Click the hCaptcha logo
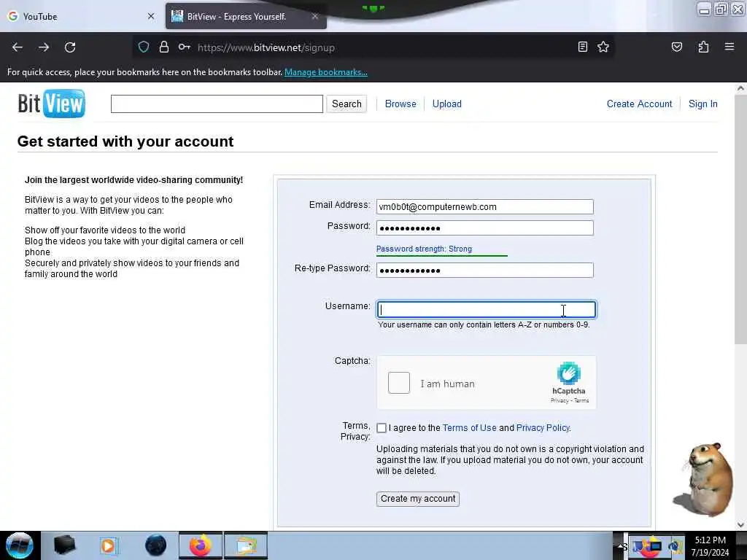The width and height of the screenshot is (747, 560). [569, 373]
